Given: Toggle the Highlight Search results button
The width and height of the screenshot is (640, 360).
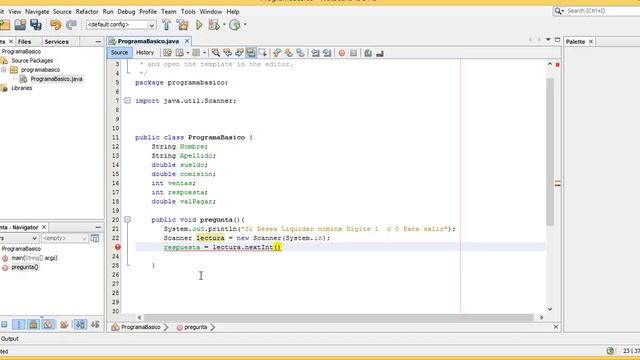Looking at the screenshot, I should click(251, 53).
